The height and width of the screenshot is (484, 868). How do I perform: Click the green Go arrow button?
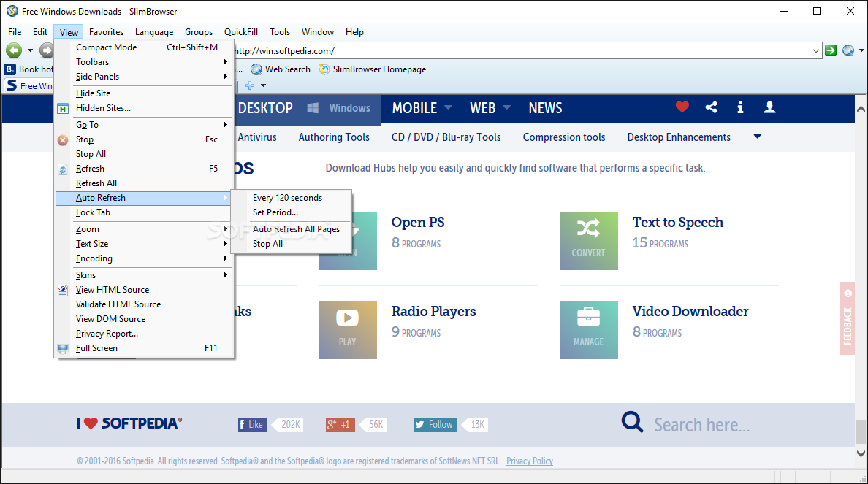[830, 51]
